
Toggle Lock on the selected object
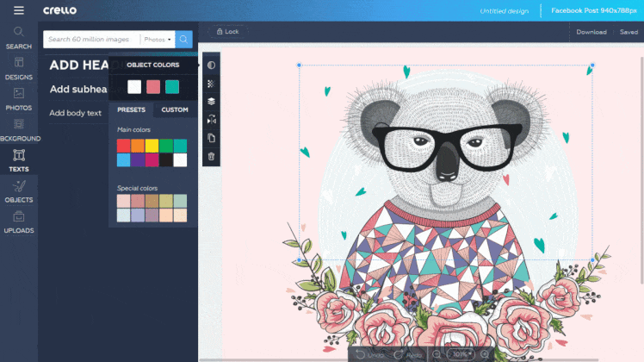click(227, 32)
